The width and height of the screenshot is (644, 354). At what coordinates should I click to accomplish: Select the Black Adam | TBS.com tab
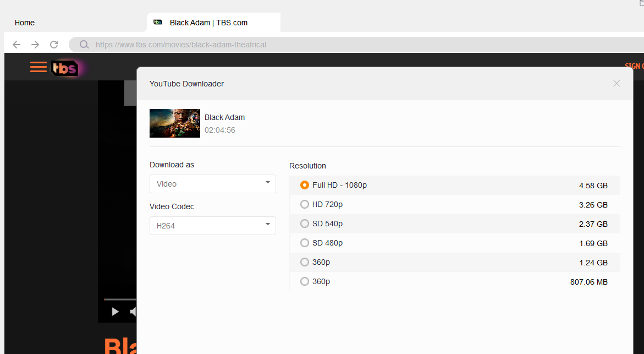click(208, 23)
